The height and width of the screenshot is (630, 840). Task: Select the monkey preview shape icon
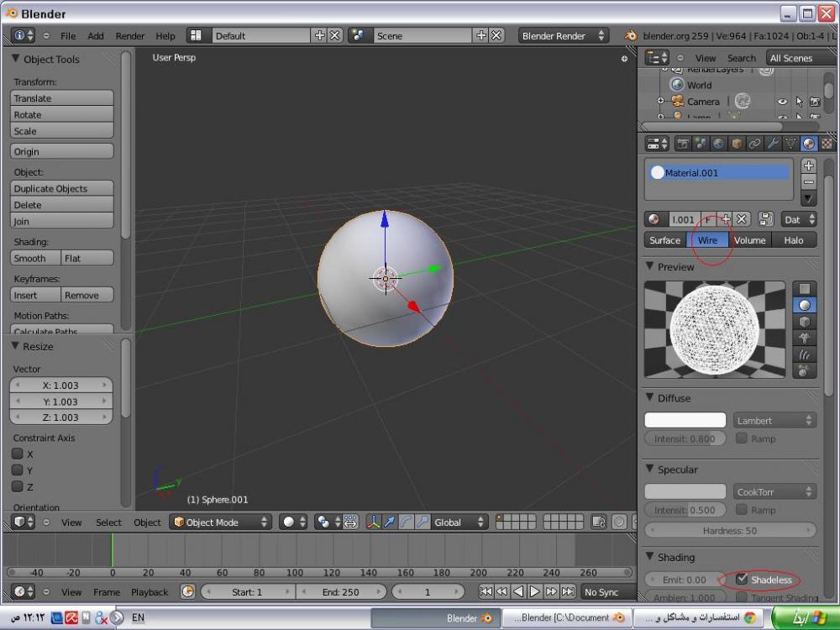click(x=806, y=339)
